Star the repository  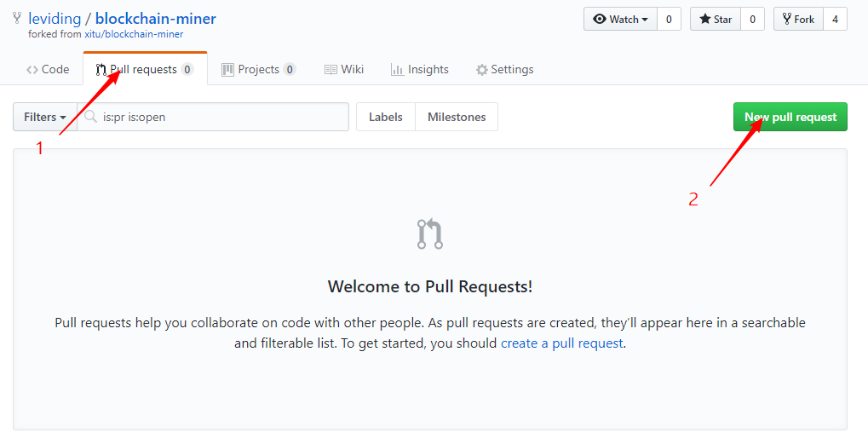coord(716,20)
